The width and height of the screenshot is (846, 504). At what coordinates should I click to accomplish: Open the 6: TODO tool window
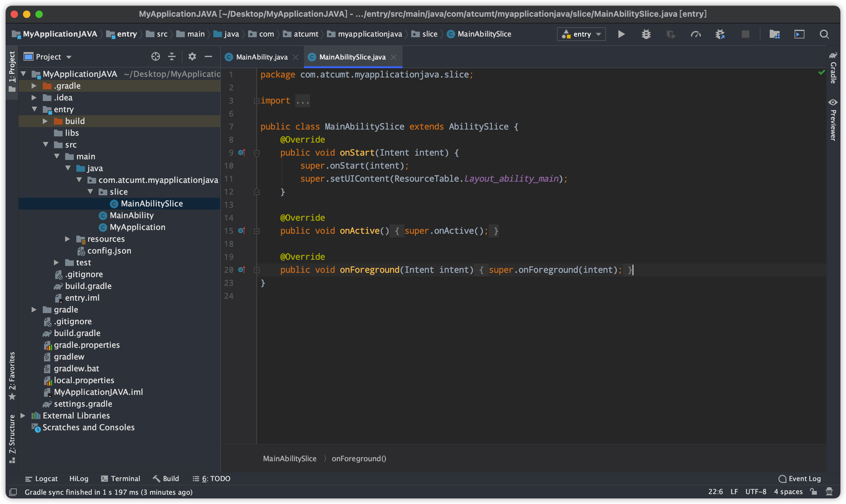point(211,478)
